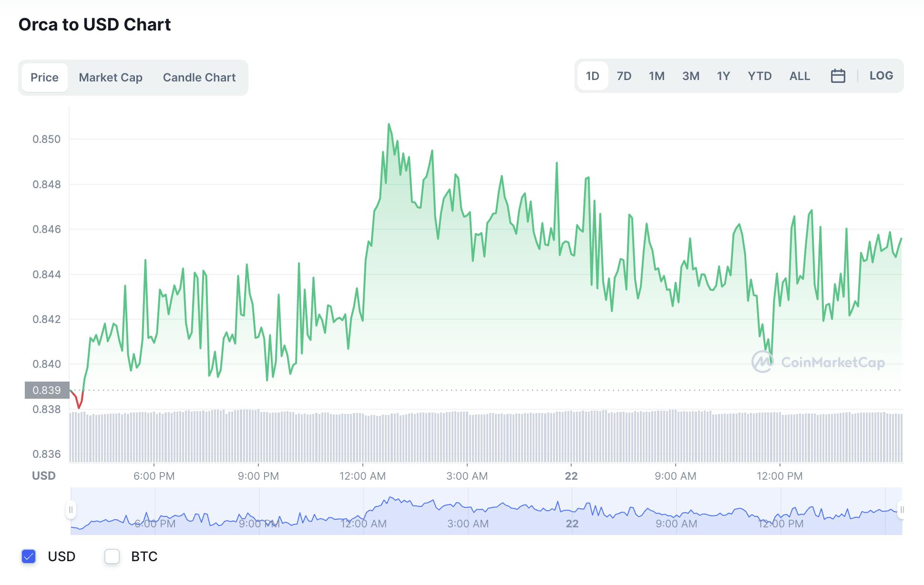Click the 0.838 y-axis label
The width and height of the screenshot is (924, 585).
[x=47, y=409]
